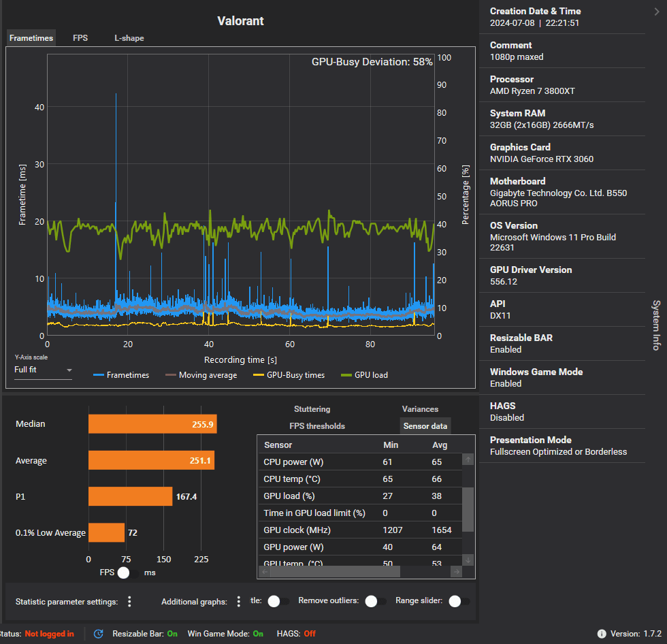Screen dimensions: 667x644
Task: Click the HAGS Off status
Action: 296,634
